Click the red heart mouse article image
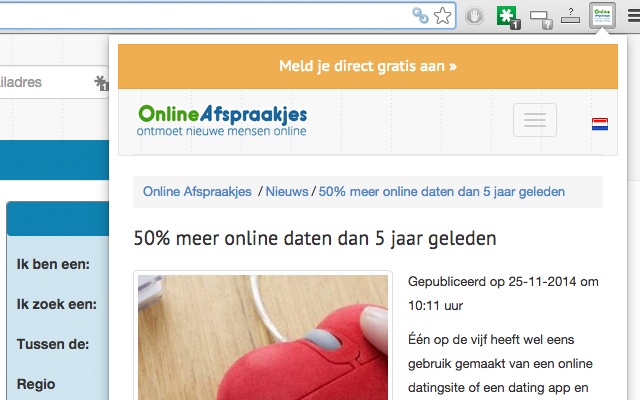This screenshot has height=400, width=640. 263,337
